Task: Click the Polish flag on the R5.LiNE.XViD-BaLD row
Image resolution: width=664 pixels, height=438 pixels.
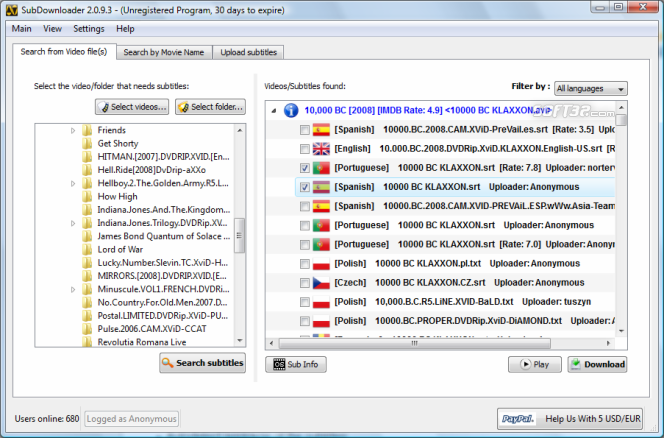Action: [321, 302]
